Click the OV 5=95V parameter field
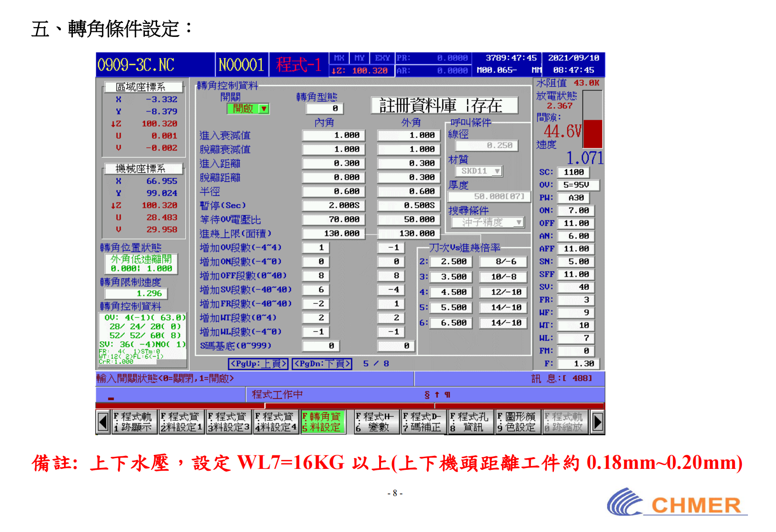776x532 pixels. (578, 185)
